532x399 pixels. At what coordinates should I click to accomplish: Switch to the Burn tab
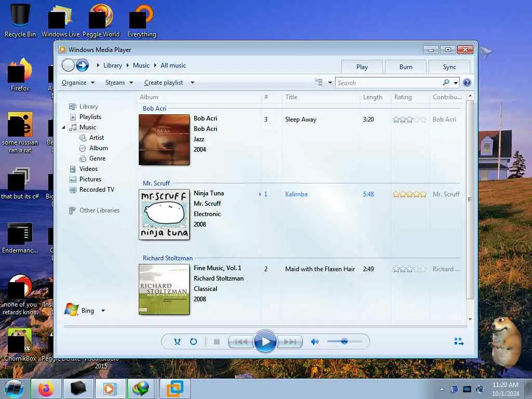[405, 67]
